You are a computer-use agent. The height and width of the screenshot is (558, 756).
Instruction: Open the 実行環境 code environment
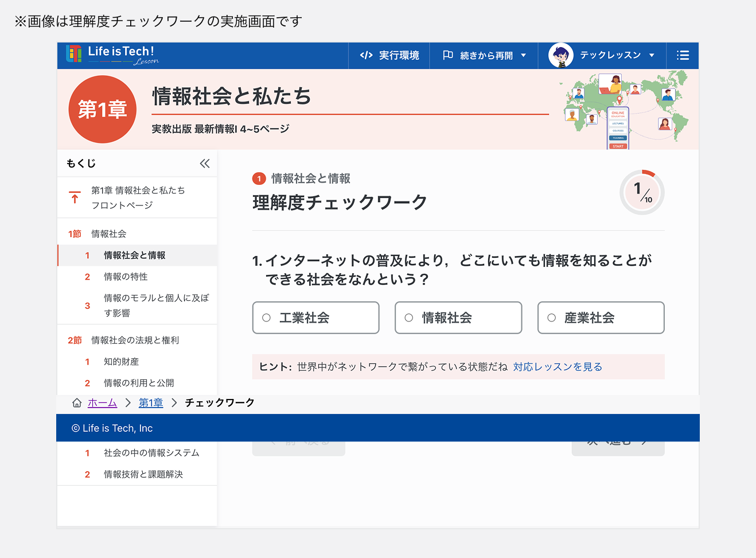click(x=389, y=56)
